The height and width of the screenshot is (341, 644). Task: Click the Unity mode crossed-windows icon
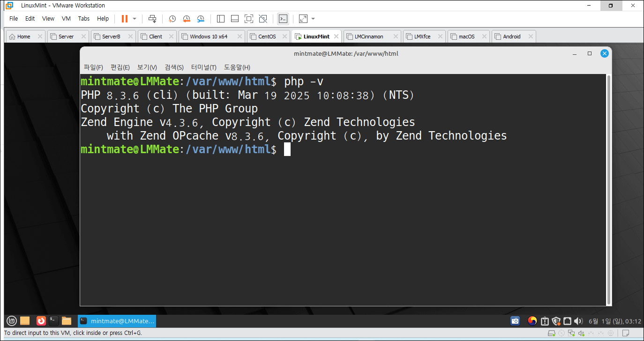click(263, 19)
